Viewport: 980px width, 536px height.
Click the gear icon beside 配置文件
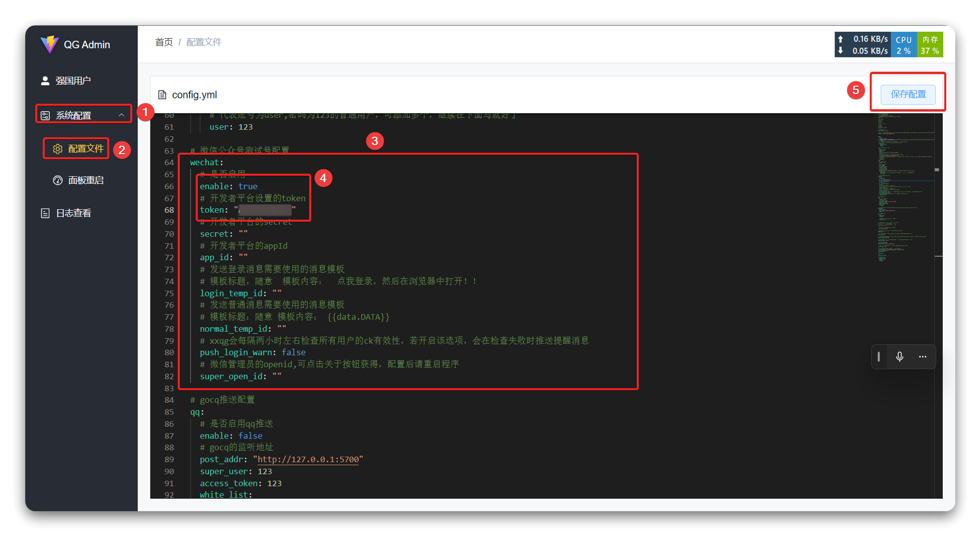(x=58, y=149)
